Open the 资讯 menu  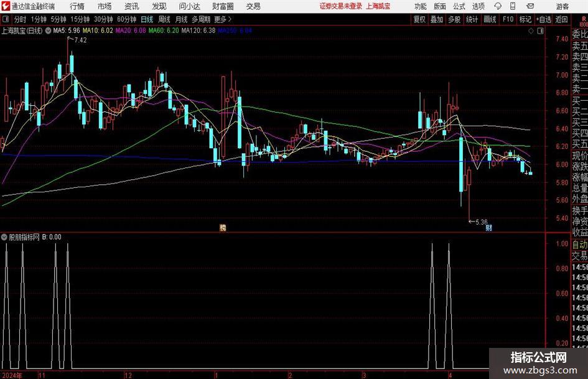[132, 6]
